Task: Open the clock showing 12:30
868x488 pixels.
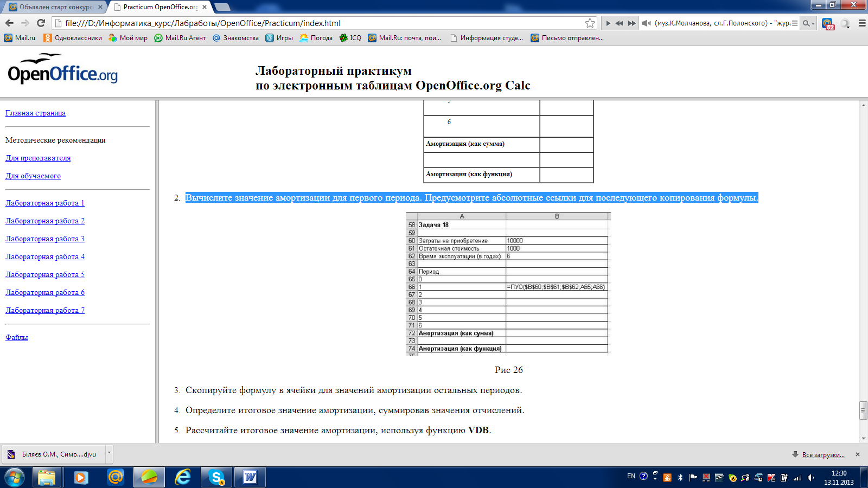Action: click(x=839, y=478)
